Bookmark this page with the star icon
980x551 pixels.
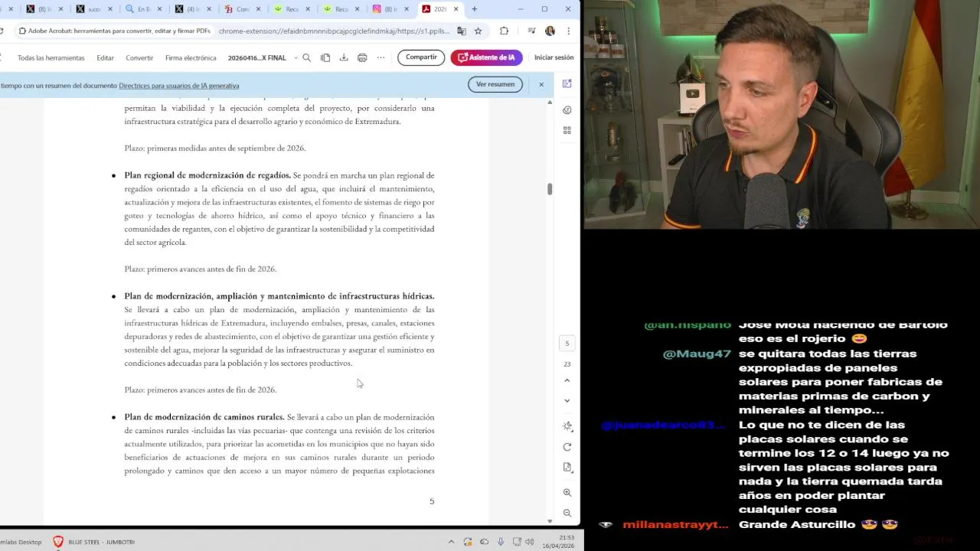coord(478,31)
